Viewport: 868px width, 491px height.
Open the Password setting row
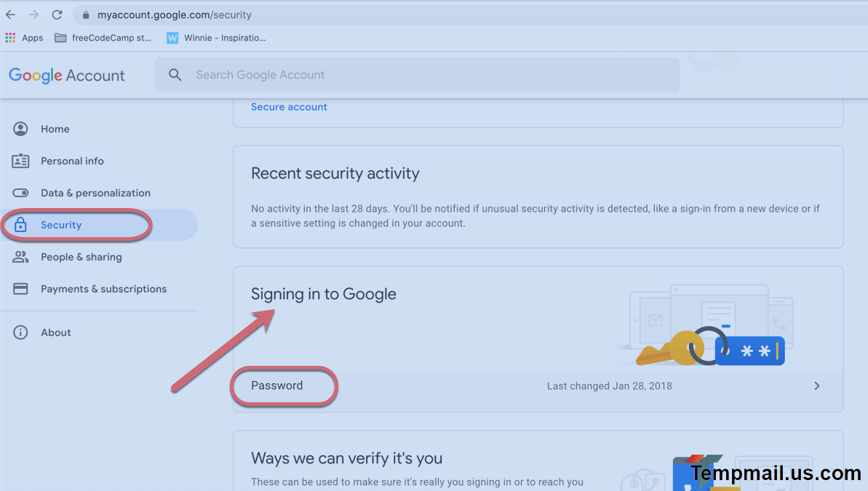point(276,386)
